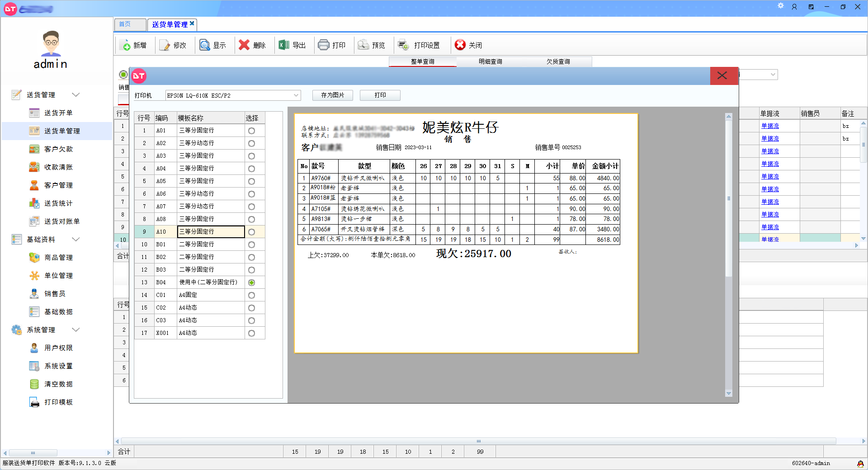Click the 预览 (preview) toolbar icon
Viewport: 868px width, 470px height.
[x=363, y=45]
